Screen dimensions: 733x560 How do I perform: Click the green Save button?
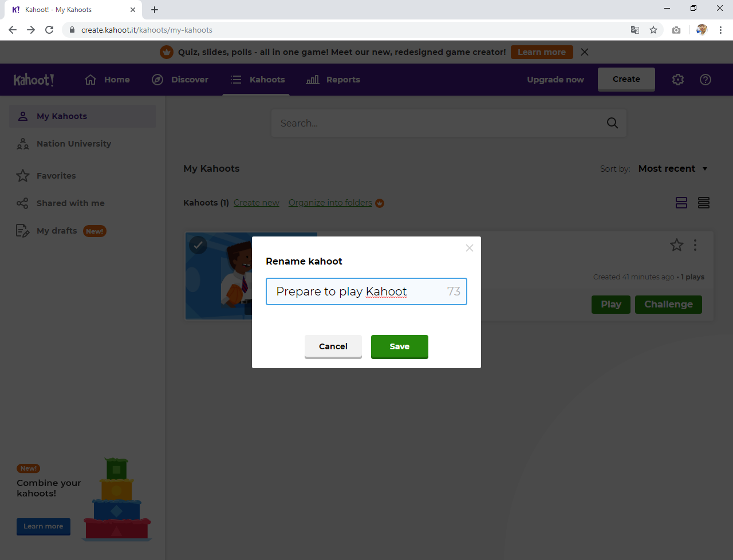pyautogui.click(x=399, y=346)
